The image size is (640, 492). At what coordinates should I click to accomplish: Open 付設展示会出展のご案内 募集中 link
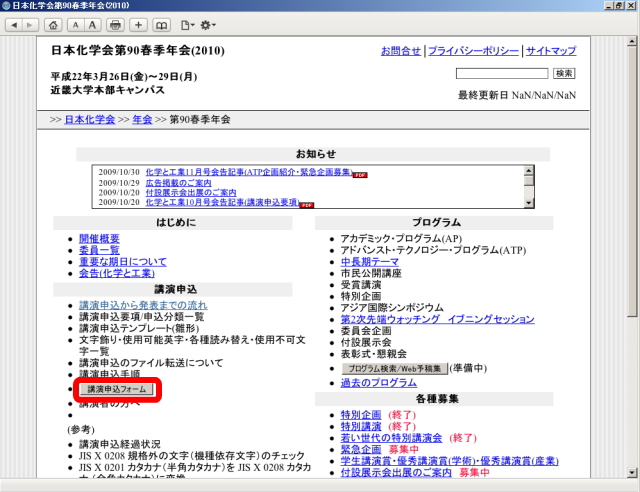click(396, 472)
